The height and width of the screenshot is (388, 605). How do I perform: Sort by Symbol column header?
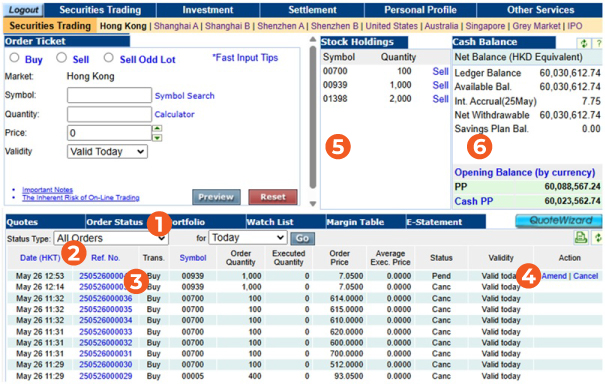click(x=193, y=258)
